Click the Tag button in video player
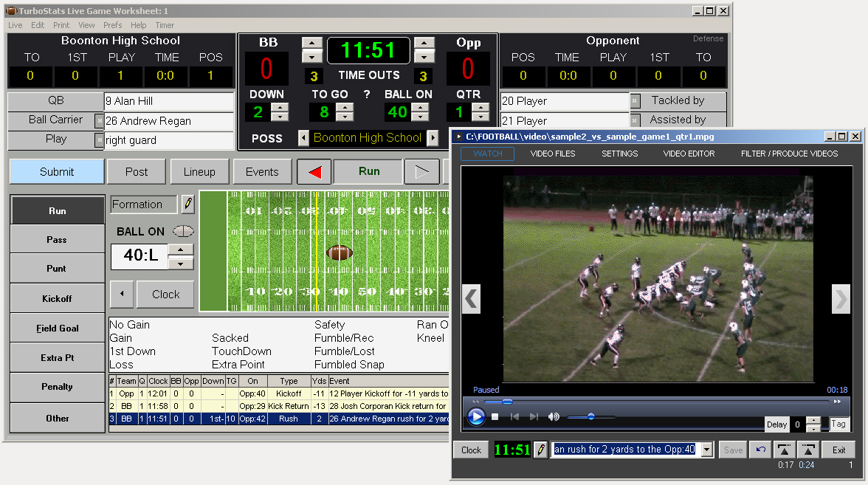The image size is (868, 485). pos(838,424)
